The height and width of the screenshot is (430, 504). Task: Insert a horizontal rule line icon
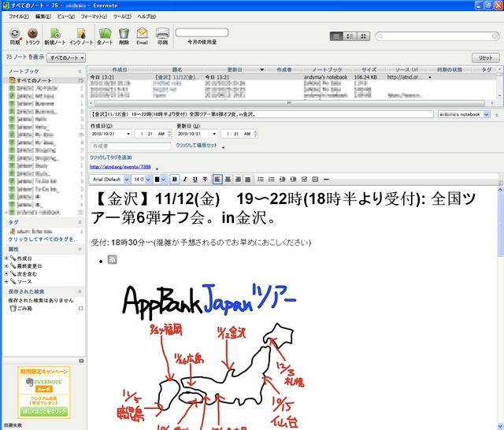coord(326,180)
